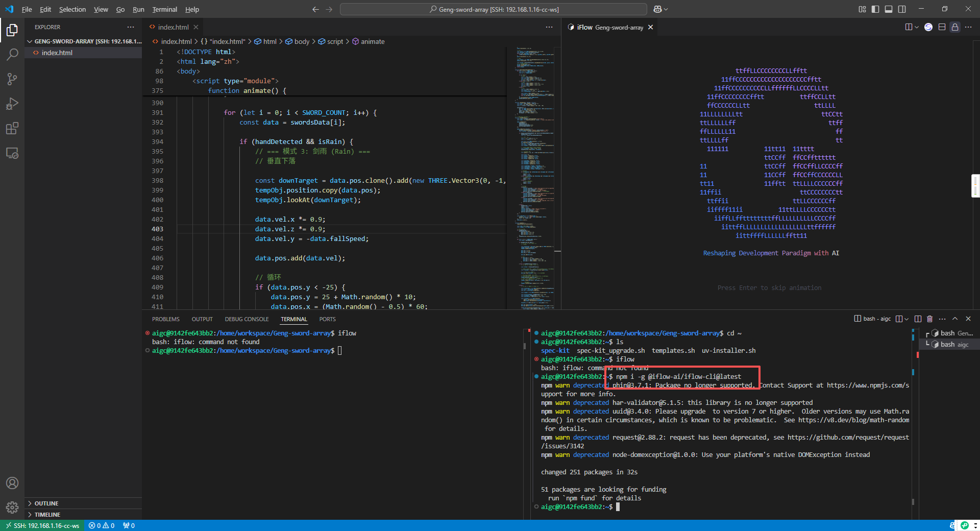Toggle the bottom panel visibility

pyautogui.click(x=889, y=9)
